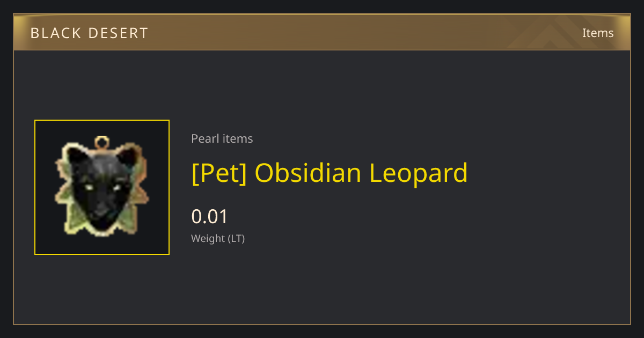Click the empty gold banner center
The height and width of the screenshot is (338, 644).
322,32
